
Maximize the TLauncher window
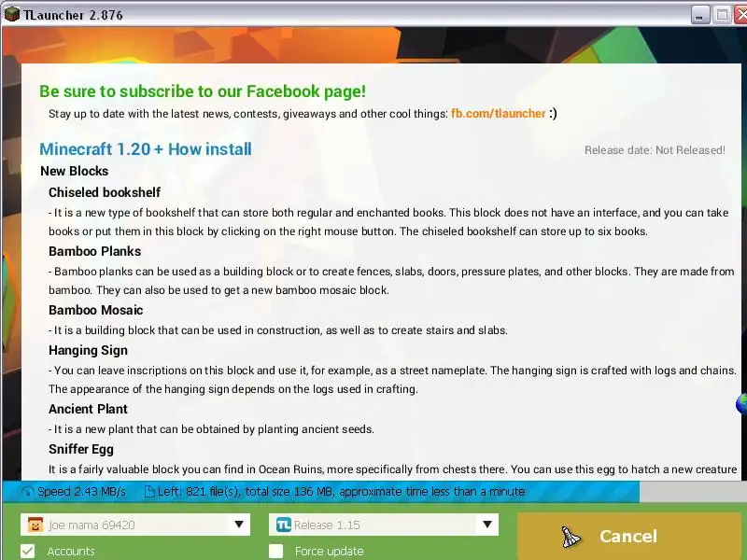coord(722,15)
